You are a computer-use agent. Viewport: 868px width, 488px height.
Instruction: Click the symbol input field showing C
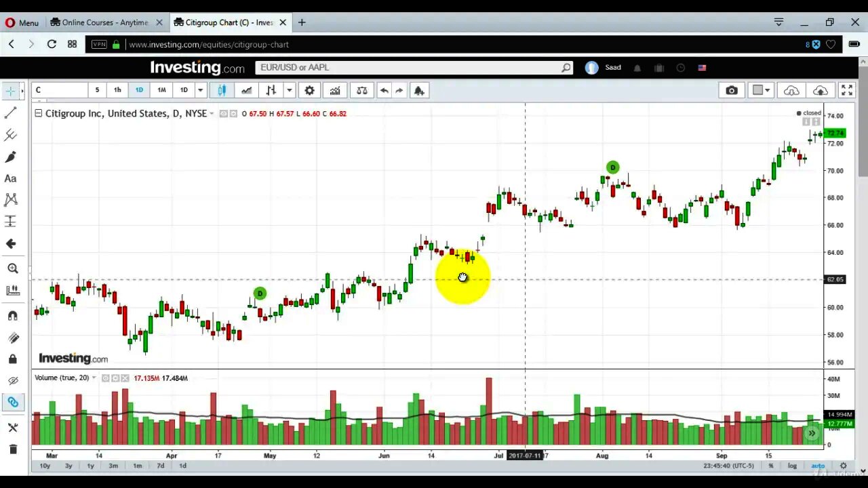60,90
